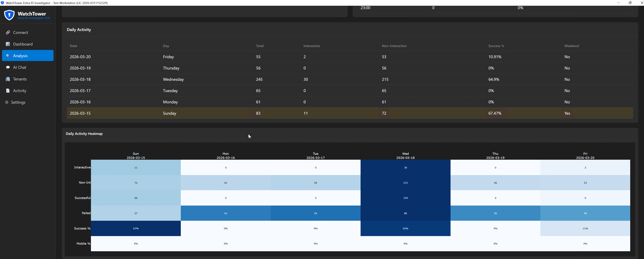Click the Analysis magnifier icon
The width and height of the screenshot is (644, 259).
(8, 56)
